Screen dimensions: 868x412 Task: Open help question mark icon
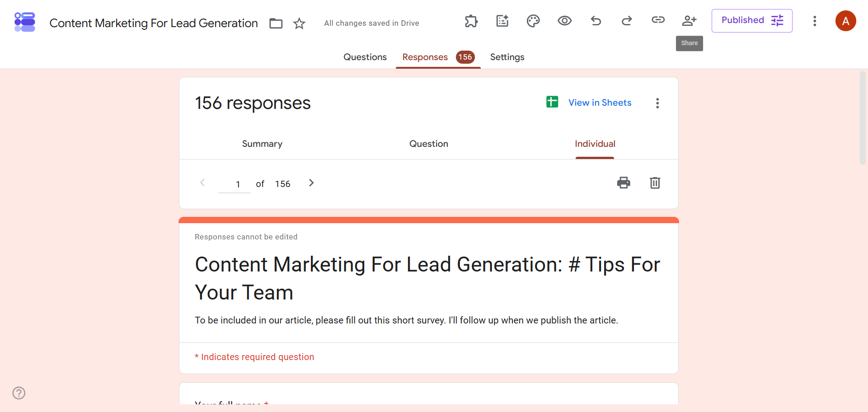click(19, 393)
